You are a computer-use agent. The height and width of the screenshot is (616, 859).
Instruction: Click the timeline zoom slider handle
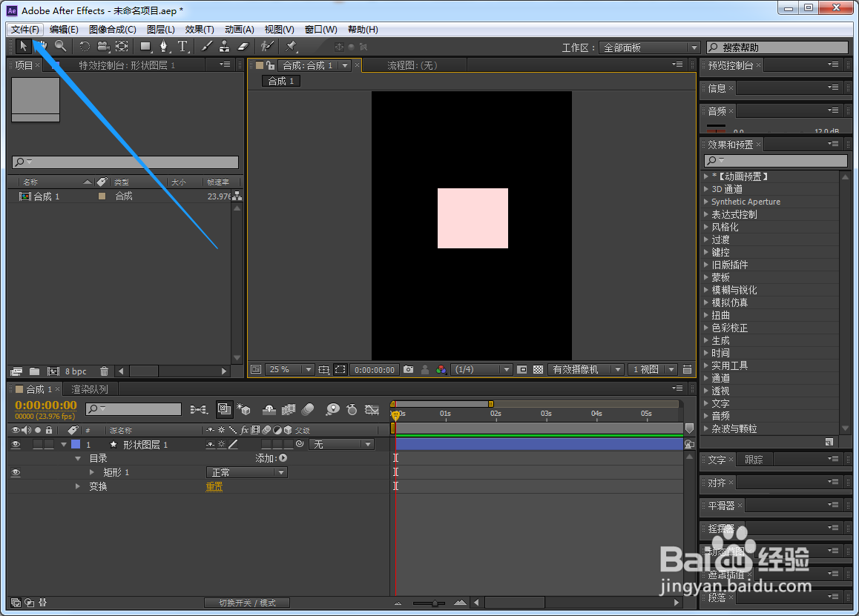click(x=435, y=603)
